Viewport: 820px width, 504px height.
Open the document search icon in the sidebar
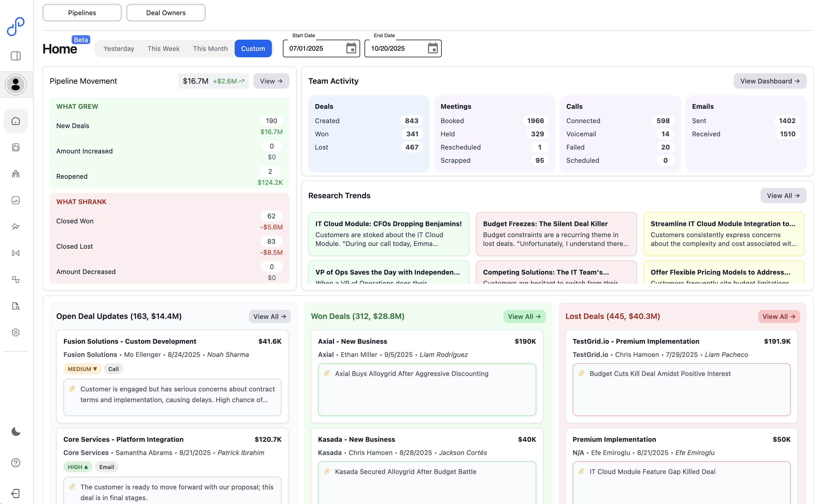click(15, 306)
